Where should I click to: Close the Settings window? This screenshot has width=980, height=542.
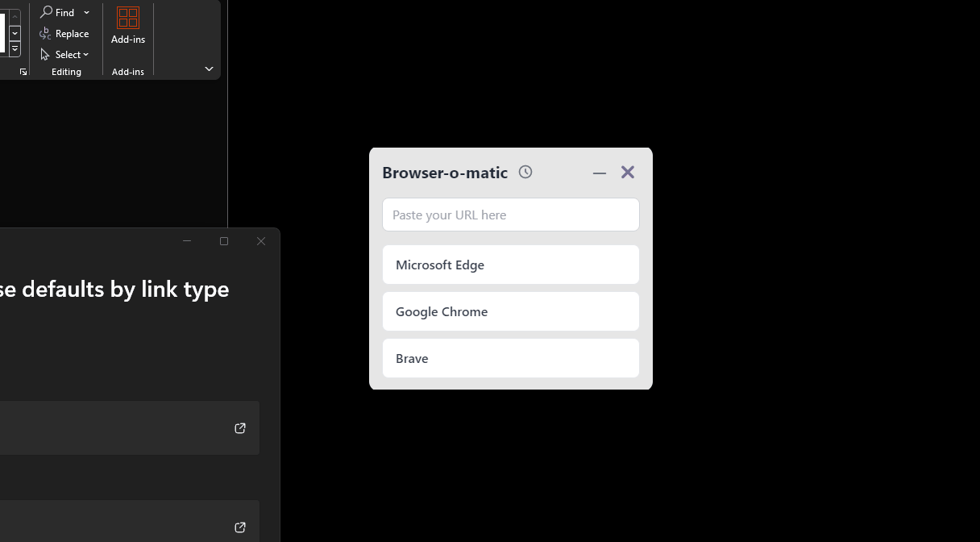coord(261,241)
